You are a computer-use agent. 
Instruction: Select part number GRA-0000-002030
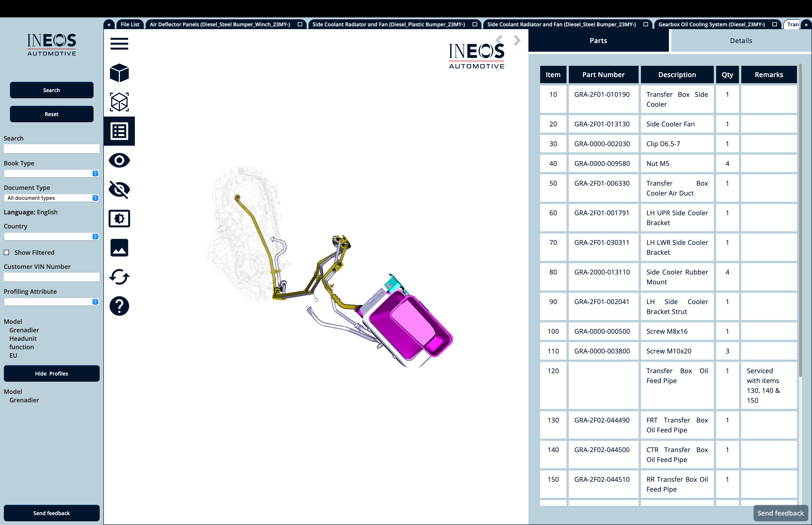point(602,144)
